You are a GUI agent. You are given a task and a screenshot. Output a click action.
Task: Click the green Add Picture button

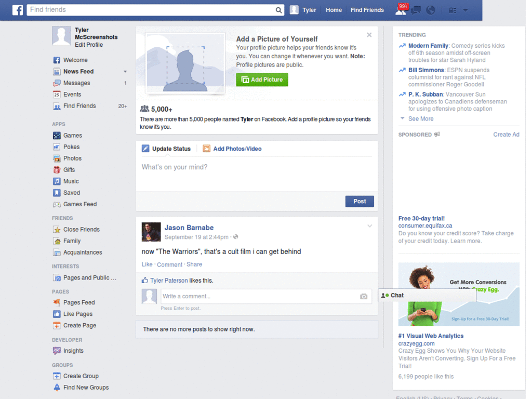[262, 79]
